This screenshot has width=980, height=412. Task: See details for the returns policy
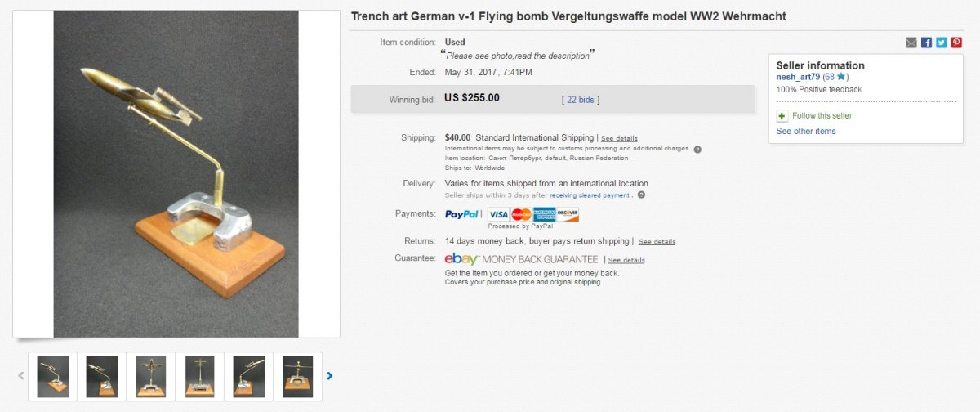pos(657,242)
